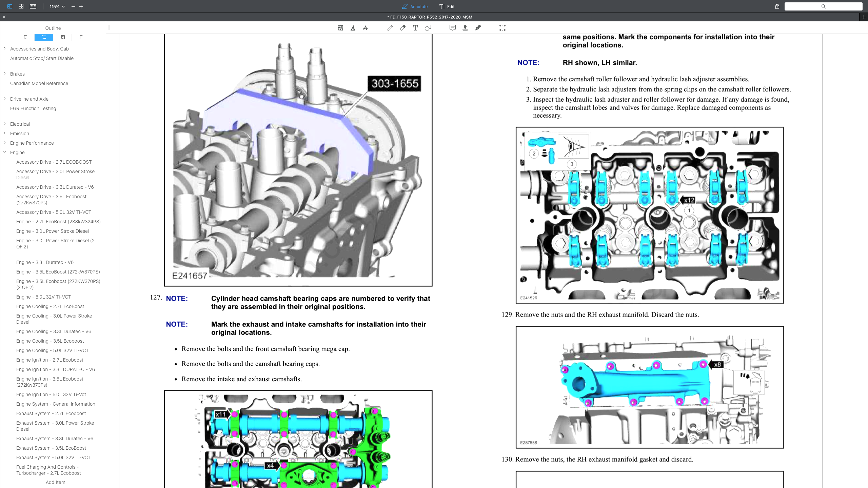Click the search input field
Screen dimensions: 868x488
823,6
